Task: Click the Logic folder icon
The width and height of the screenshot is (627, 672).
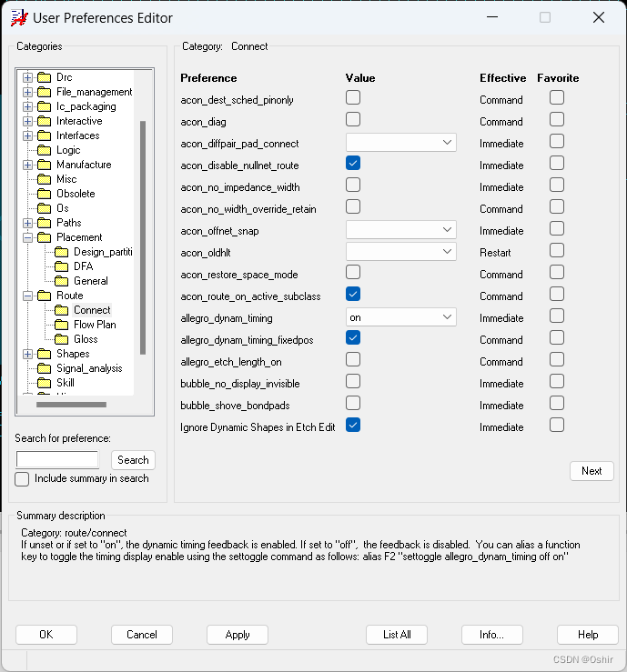Action: 44,150
